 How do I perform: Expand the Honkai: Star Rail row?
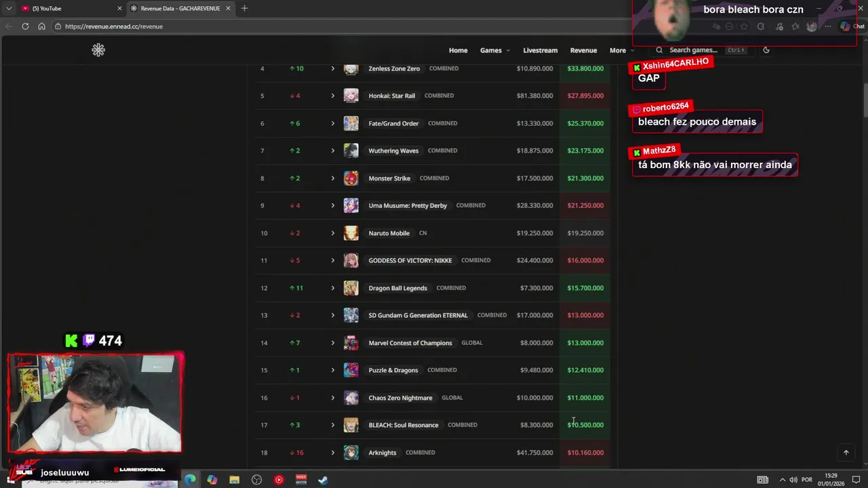pos(333,96)
